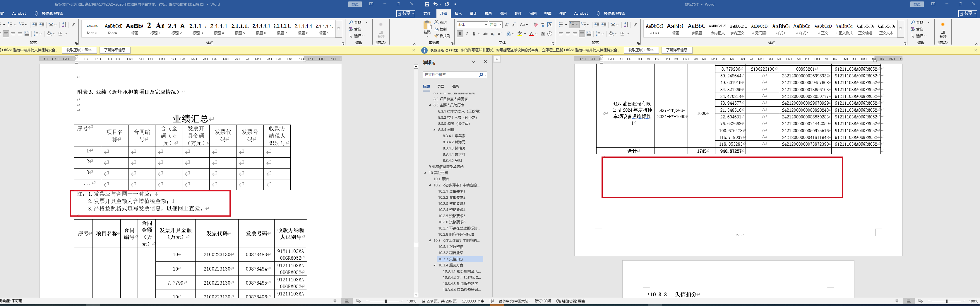The width and height of the screenshot is (980, 306).
Task: Sort paragraphs (A-Z) in 投标文件 window
Action: coord(626,25)
